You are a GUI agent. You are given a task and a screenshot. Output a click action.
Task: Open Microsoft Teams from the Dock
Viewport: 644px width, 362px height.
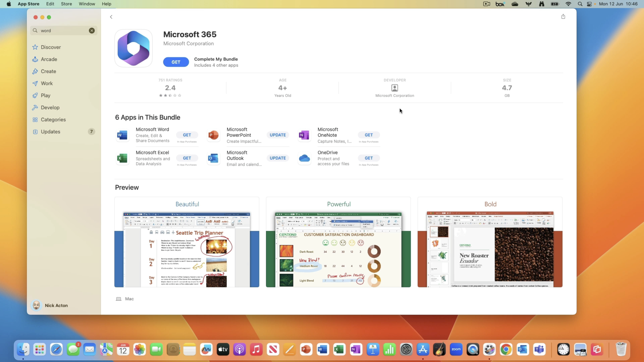click(x=539, y=349)
